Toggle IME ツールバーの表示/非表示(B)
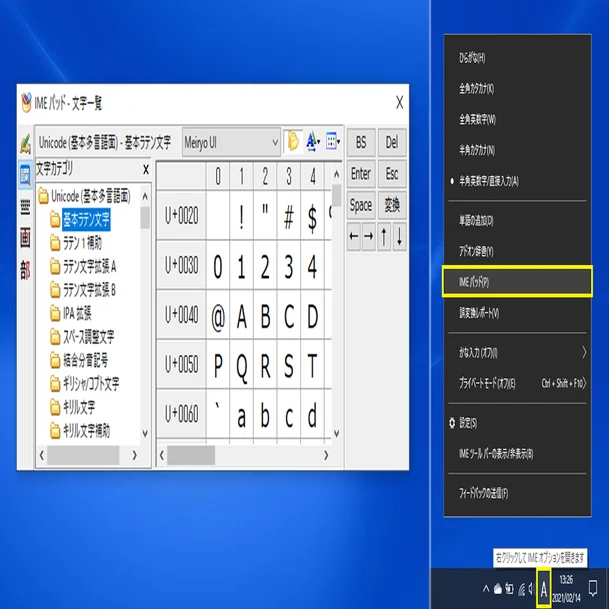 tap(517, 454)
